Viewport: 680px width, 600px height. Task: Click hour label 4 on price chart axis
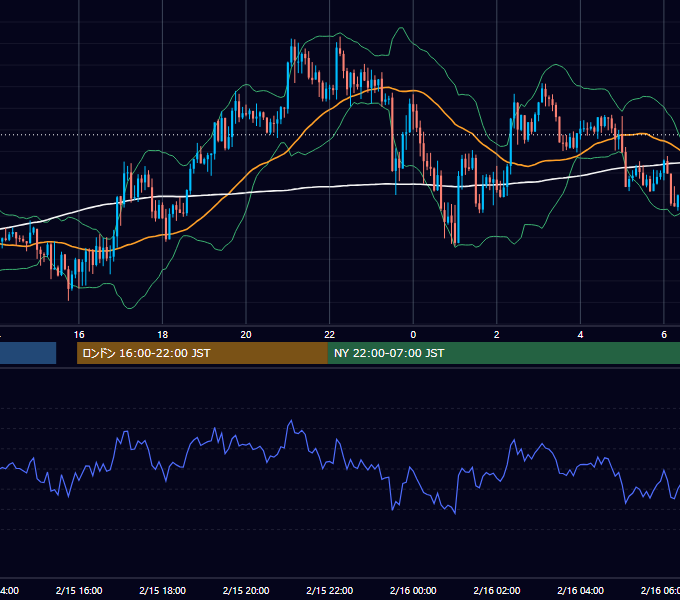(580, 335)
